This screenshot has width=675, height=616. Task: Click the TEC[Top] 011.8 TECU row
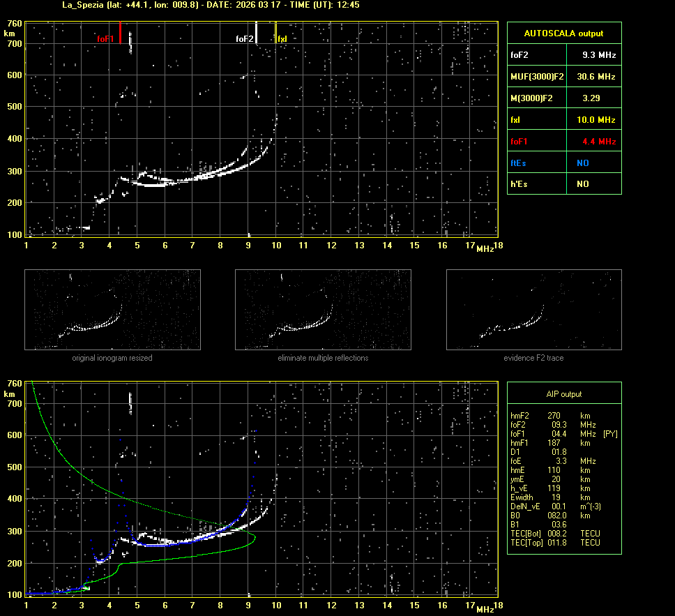point(555,542)
